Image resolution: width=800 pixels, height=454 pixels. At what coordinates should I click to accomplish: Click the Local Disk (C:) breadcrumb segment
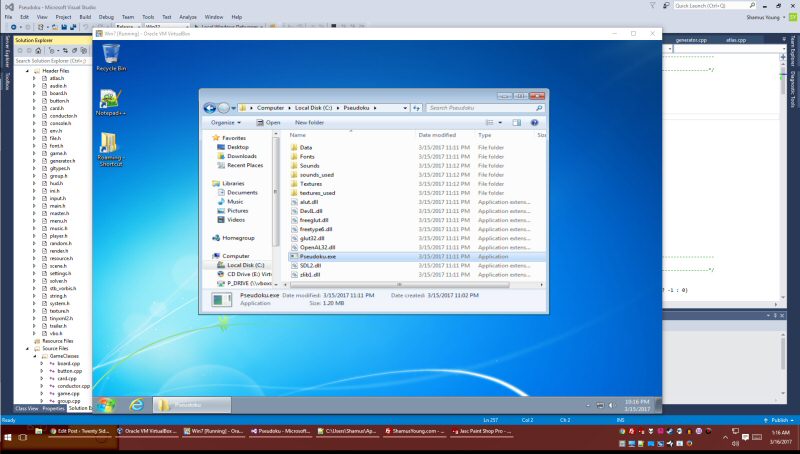[313, 108]
